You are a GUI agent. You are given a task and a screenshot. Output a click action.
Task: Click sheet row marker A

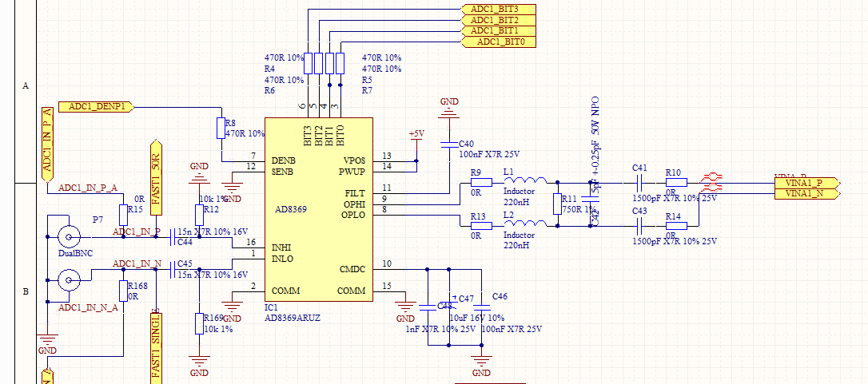click(25, 85)
